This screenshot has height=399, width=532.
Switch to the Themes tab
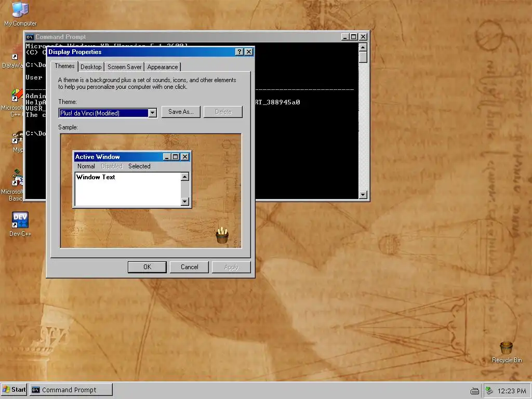pos(64,66)
